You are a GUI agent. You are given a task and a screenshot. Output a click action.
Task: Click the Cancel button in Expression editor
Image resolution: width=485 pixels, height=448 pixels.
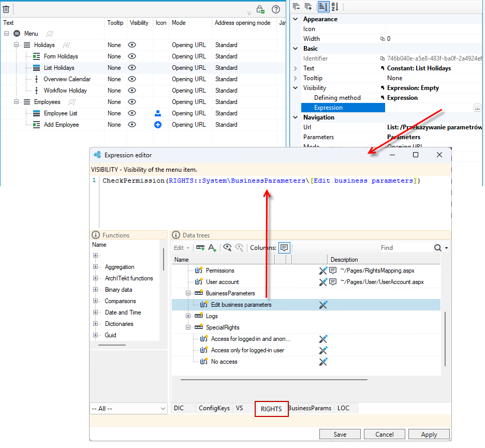point(385,435)
